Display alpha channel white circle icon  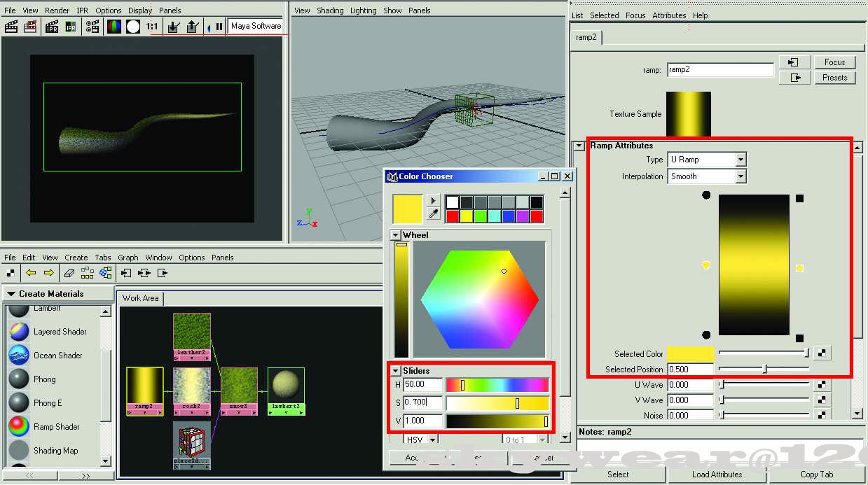[x=132, y=27]
